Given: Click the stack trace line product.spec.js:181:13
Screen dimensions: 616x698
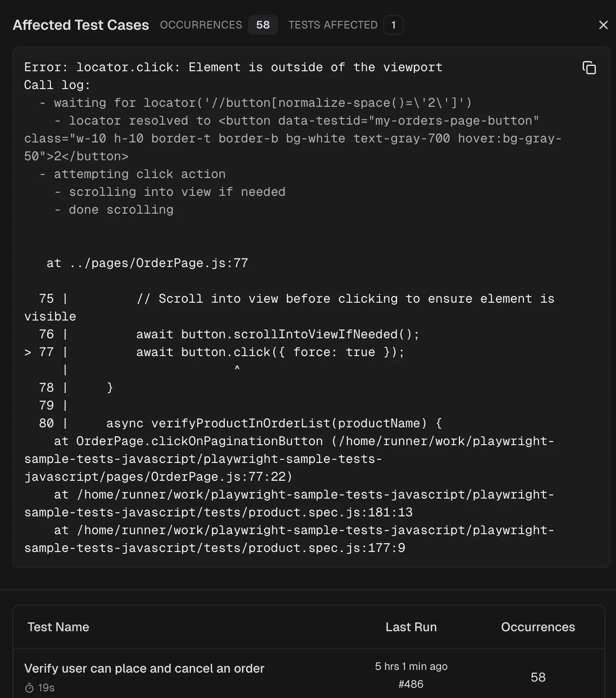Looking at the screenshot, I should click(289, 503).
